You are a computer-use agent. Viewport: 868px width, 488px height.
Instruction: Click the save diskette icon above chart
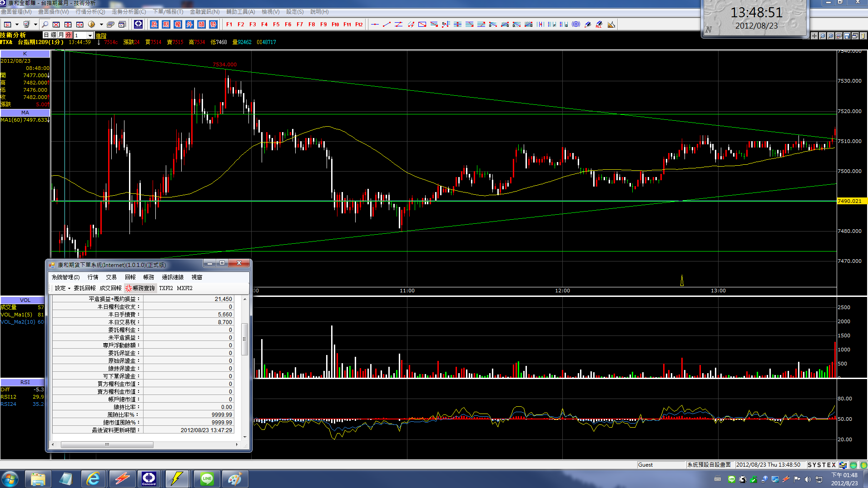click(x=847, y=36)
